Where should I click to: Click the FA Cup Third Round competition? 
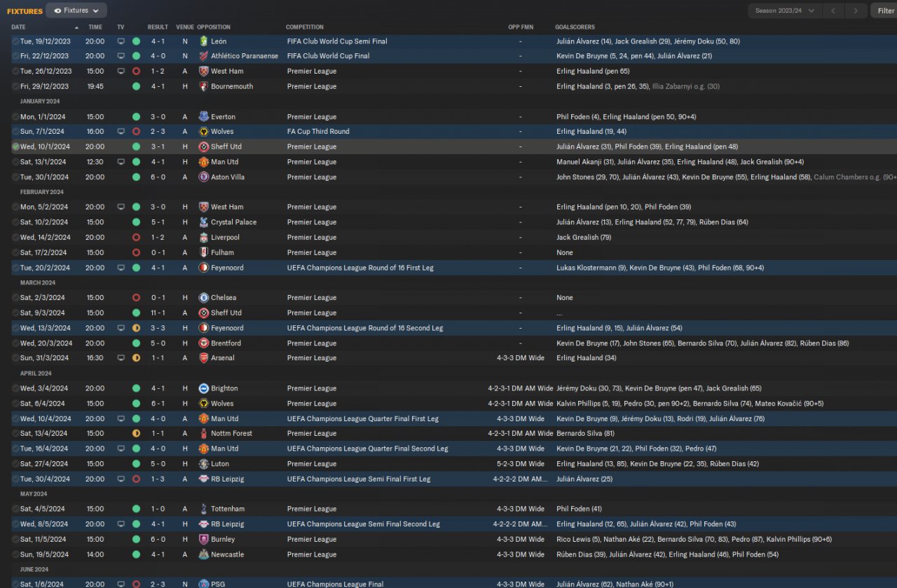click(x=318, y=132)
